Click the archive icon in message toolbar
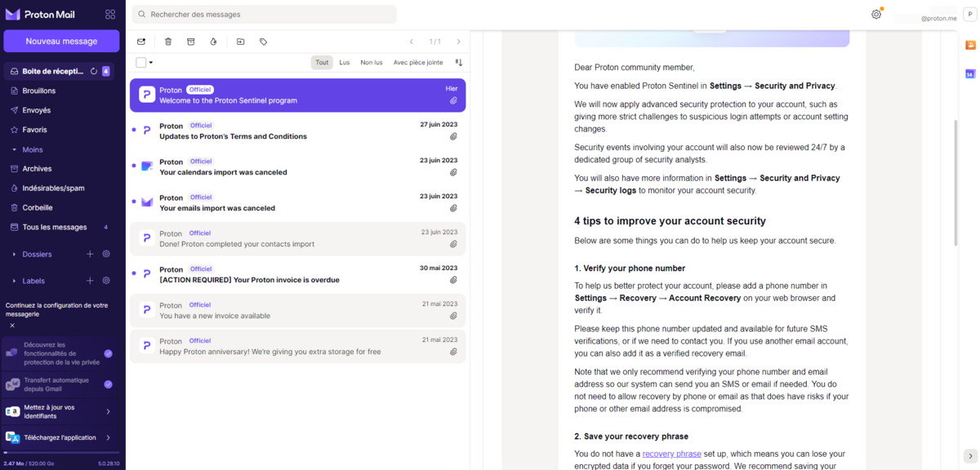 point(191,42)
